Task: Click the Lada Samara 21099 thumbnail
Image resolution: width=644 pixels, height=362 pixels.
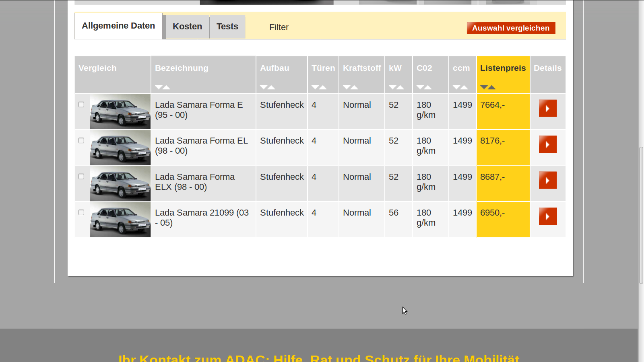Action: tap(120, 220)
